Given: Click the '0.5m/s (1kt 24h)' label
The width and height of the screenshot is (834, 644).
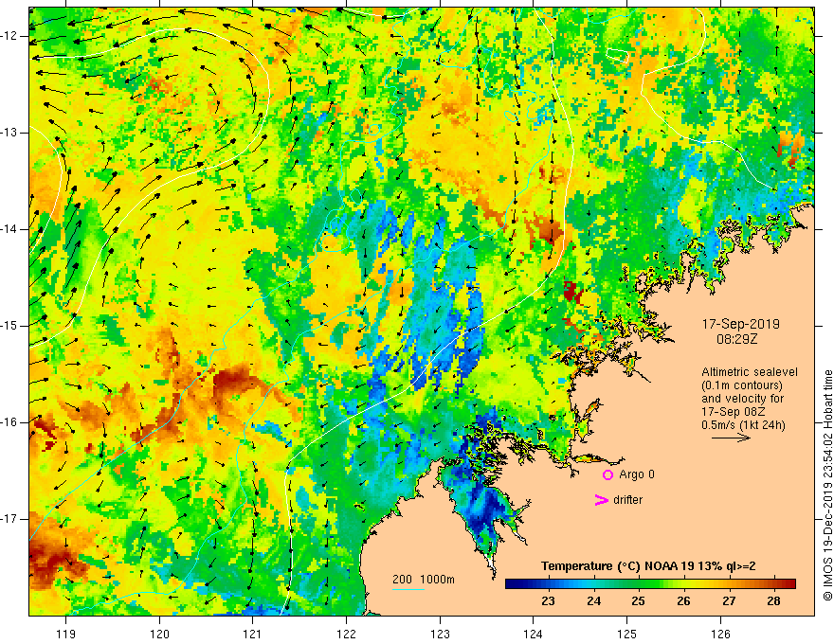Looking at the screenshot, I should pos(743,425).
